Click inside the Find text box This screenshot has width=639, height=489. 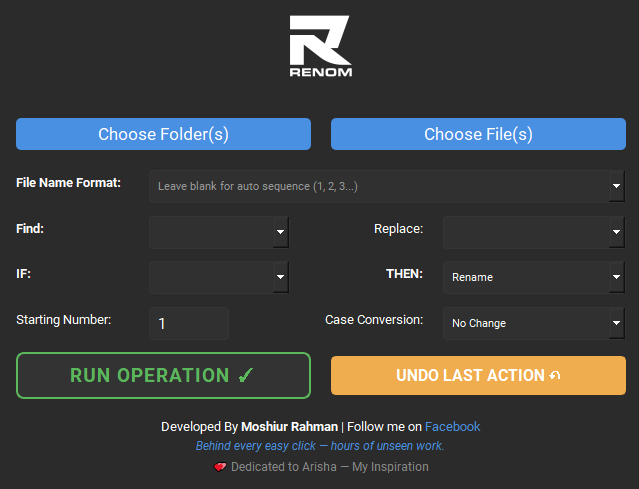210,232
